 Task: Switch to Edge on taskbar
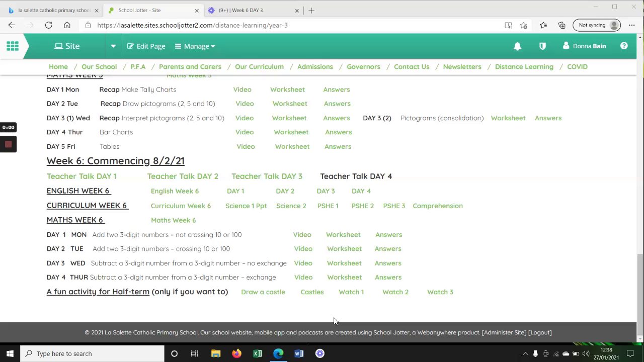click(278, 353)
